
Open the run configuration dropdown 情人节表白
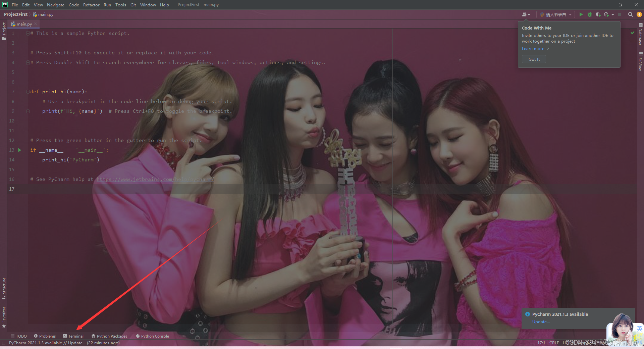tap(555, 14)
